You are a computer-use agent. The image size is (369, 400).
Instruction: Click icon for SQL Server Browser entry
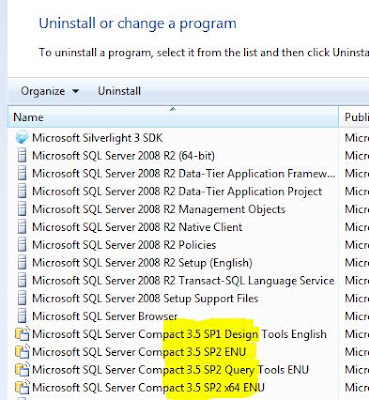click(x=22, y=316)
